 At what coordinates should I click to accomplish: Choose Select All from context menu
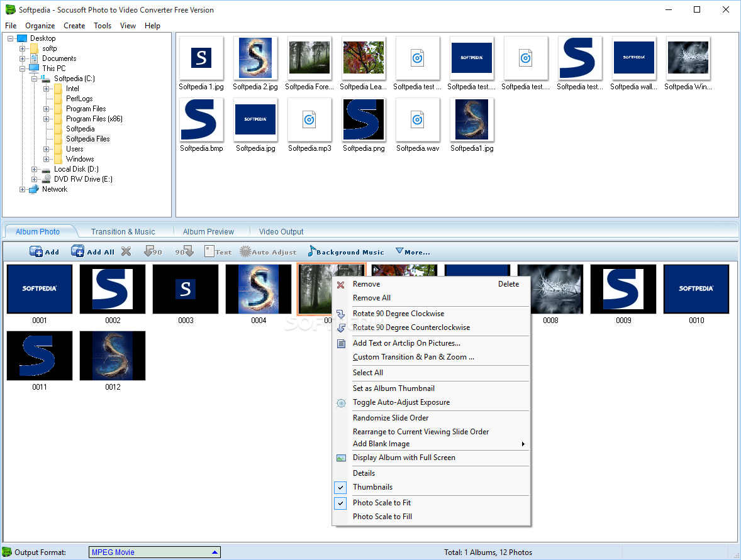tap(432, 373)
